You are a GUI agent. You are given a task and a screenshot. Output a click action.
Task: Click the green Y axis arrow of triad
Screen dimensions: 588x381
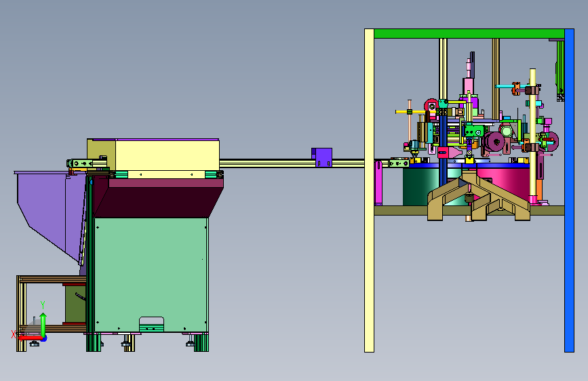coord(43,325)
